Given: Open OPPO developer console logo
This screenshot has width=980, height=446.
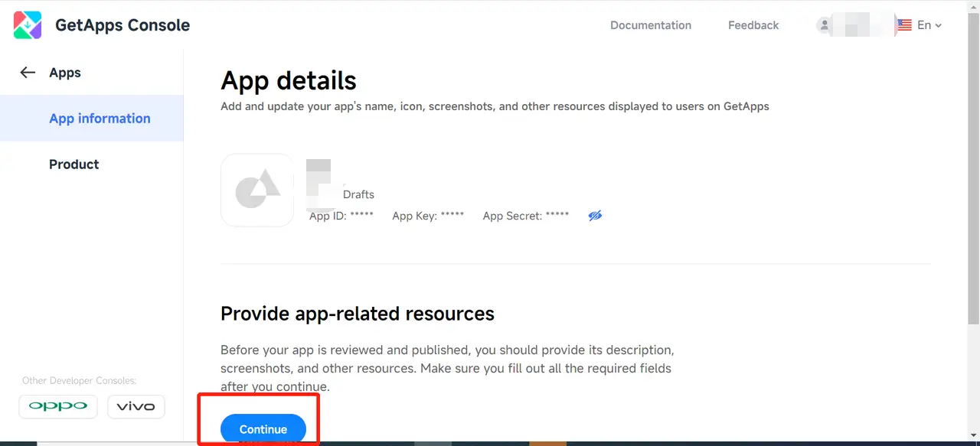Looking at the screenshot, I should 58,406.
